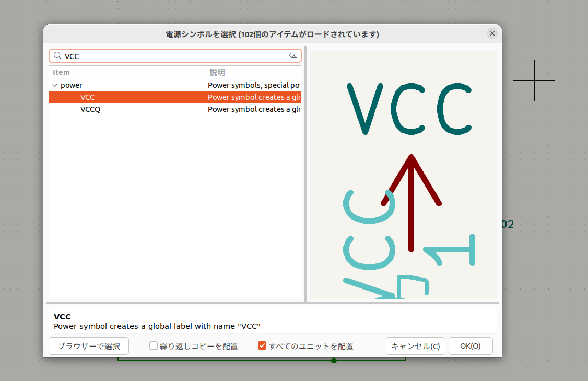Uncheck すべてのユニットを配置 option

pos(263,346)
